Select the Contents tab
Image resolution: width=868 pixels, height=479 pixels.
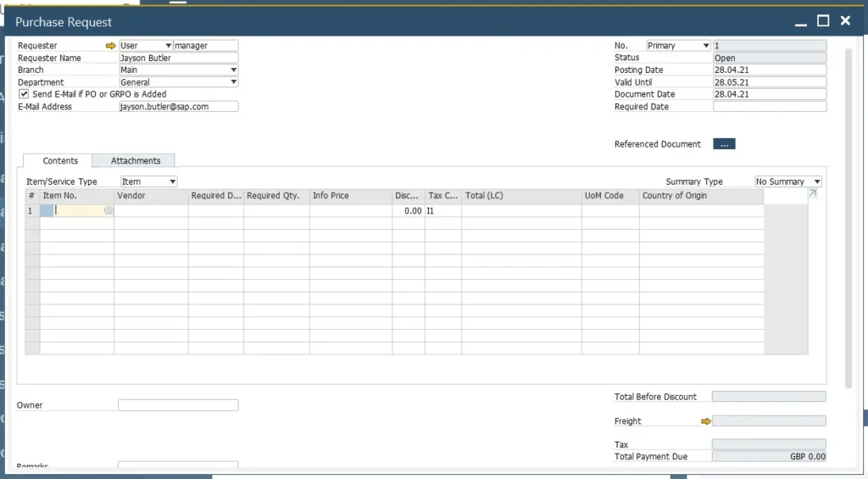coord(60,161)
